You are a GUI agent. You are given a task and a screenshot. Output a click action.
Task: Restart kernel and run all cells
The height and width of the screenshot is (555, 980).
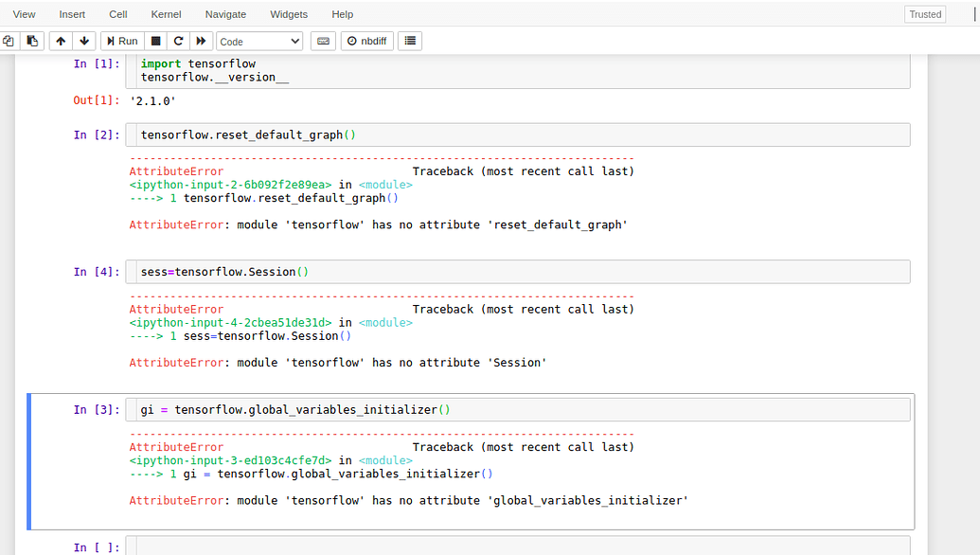click(201, 41)
